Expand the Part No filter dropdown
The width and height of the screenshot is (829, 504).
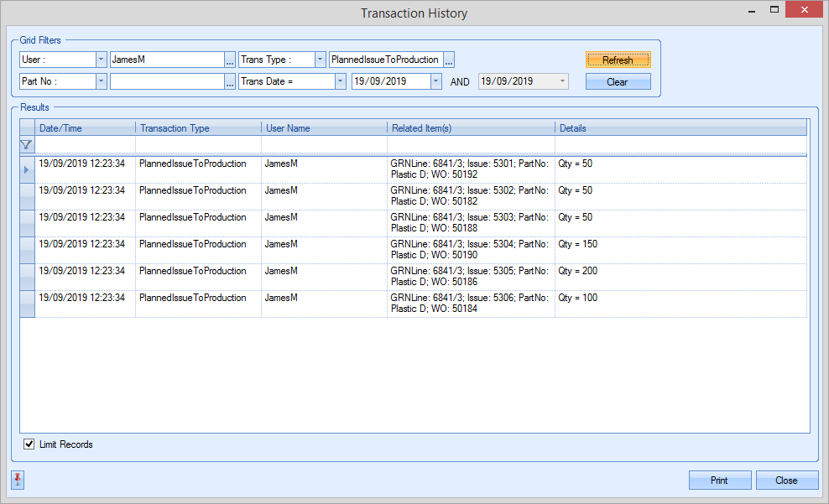(102, 81)
